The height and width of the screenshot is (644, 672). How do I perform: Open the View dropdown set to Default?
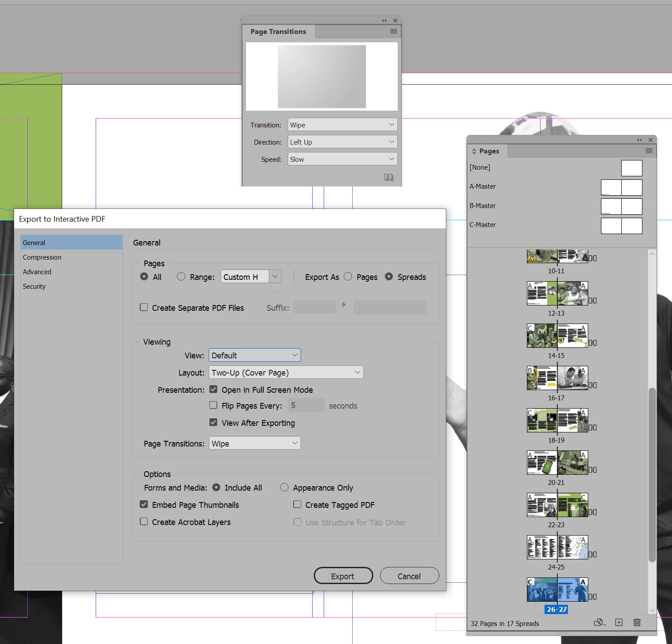pos(255,355)
